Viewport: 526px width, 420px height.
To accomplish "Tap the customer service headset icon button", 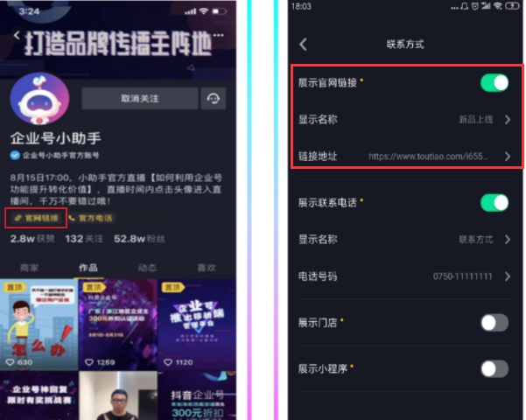I will (214, 99).
